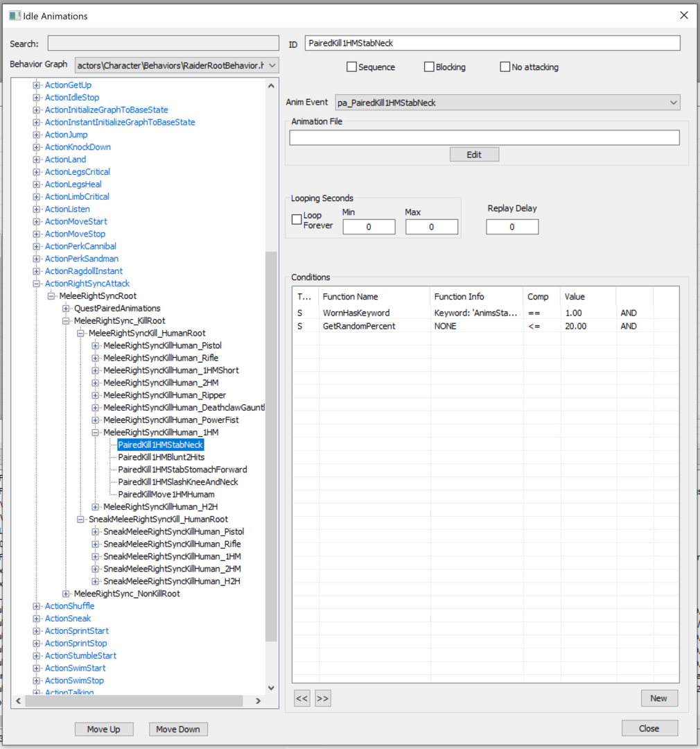Click tree scrollbar up arrow

click(271, 86)
